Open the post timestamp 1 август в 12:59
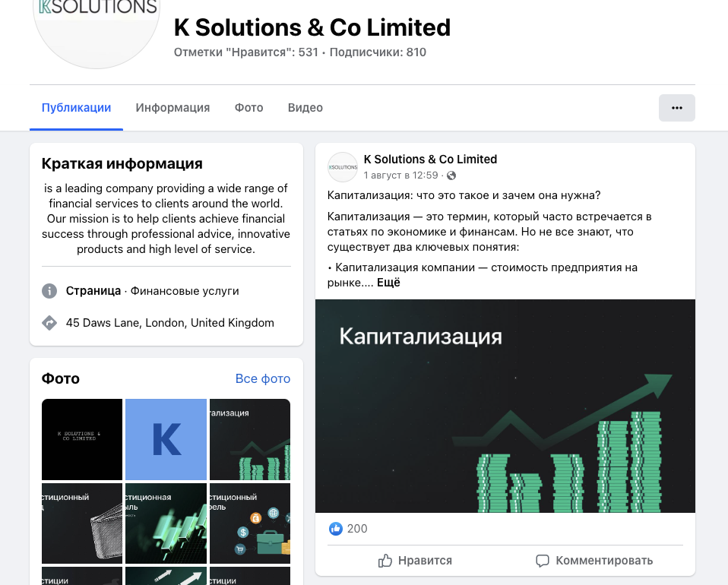This screenshot has height=585, width=728. click(400, 175)
